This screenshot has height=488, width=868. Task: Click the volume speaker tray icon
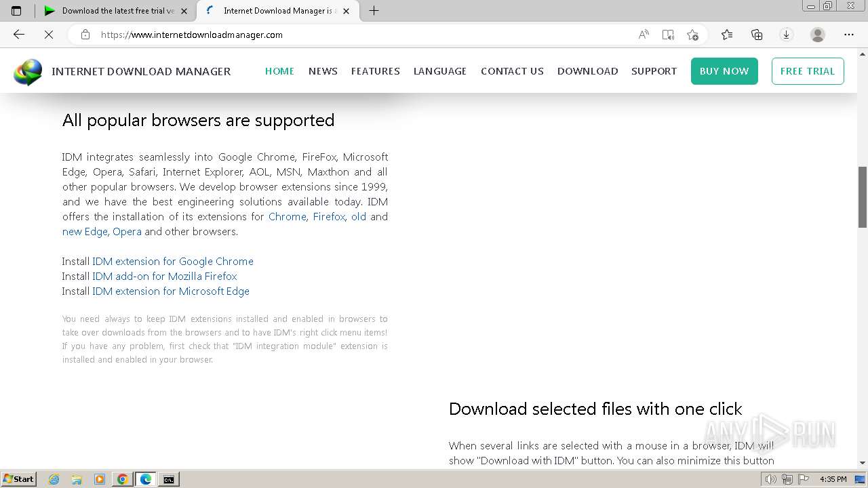click(x=771, y=479)
